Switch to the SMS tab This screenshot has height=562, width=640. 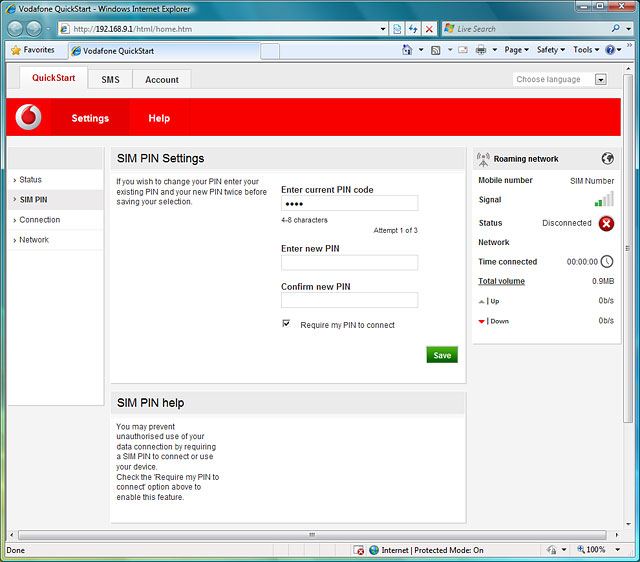pyautogui.click(x=110, y=80)
